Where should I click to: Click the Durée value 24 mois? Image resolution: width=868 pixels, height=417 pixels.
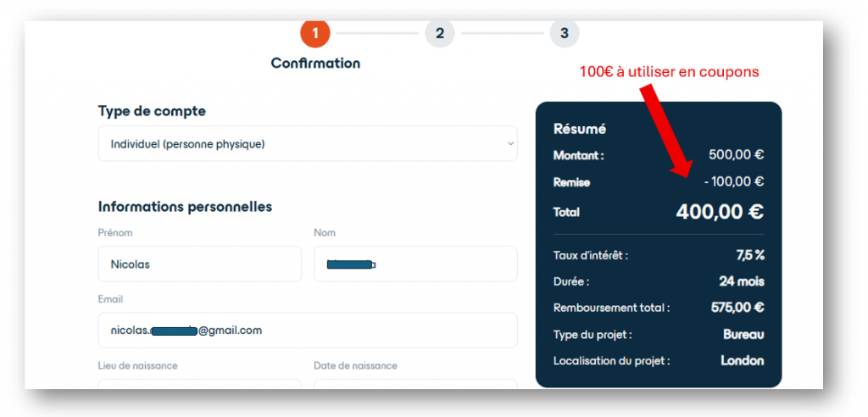coord(742,281)
